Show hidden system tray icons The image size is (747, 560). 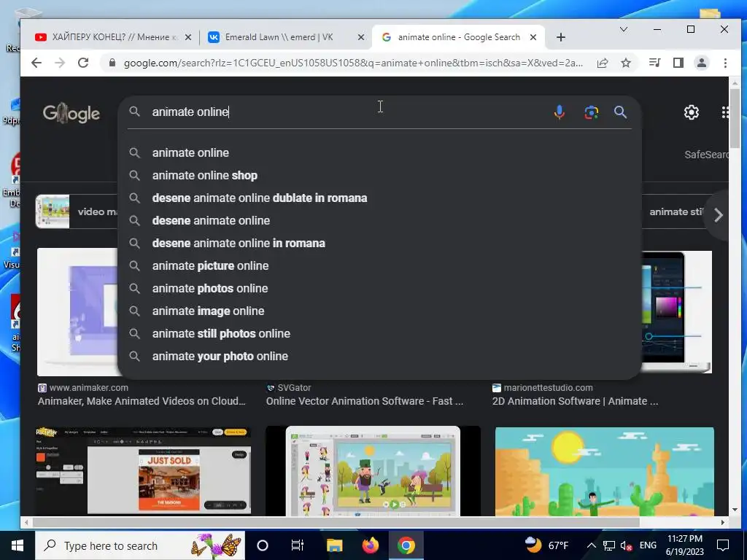click(x=591, y=545)
